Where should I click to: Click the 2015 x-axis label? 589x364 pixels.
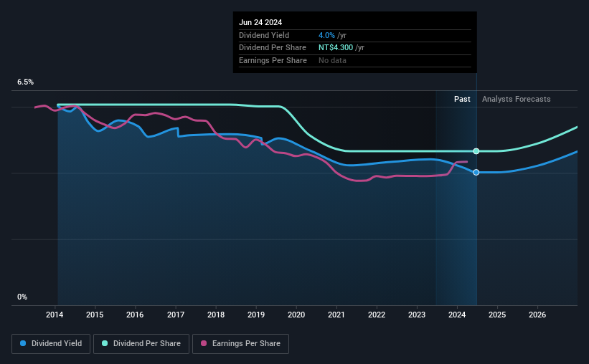95,315
